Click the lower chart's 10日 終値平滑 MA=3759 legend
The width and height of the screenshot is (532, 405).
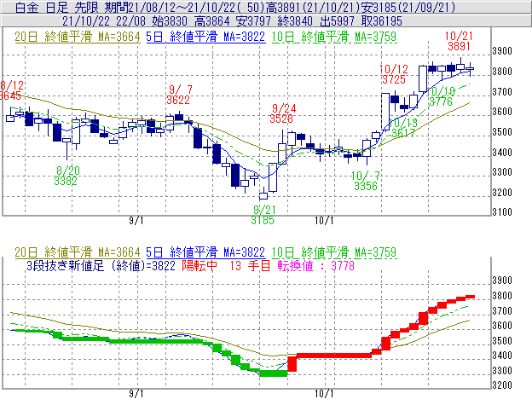pyautogui.click(x=334, y=252)
